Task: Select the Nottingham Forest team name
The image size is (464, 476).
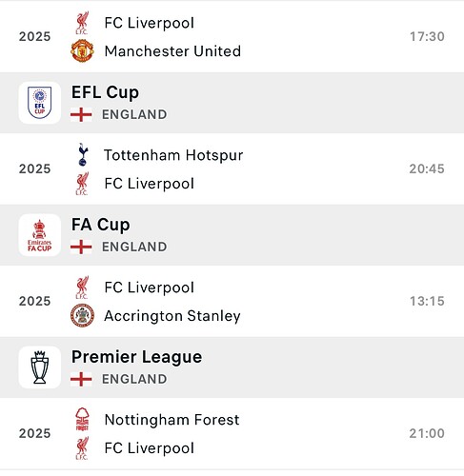Action: pyautogui.click(x=171, y=420)
